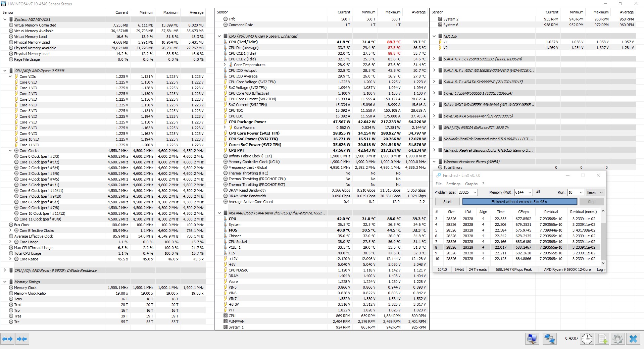Open the Memory (MiB) dropdown in LinX
Screen dimensions: 644x349
530,193
